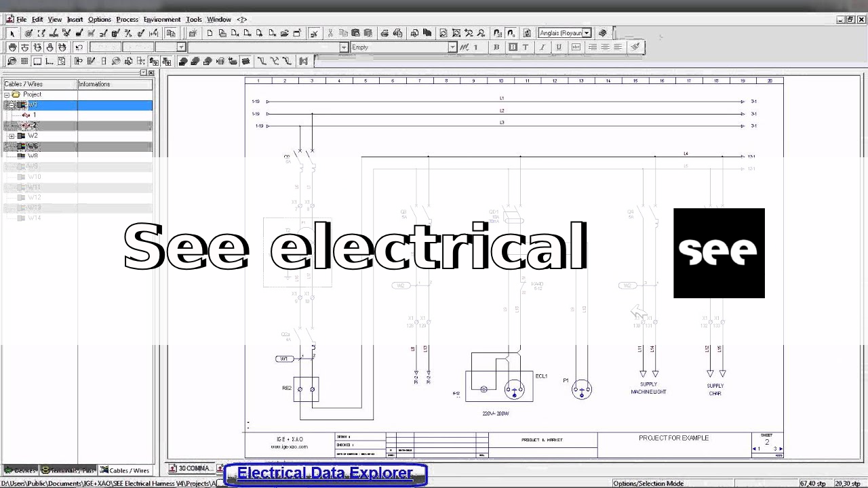Screen dimensions: 868x488
Task: Click the New document icon
Action: coord(210,33)
